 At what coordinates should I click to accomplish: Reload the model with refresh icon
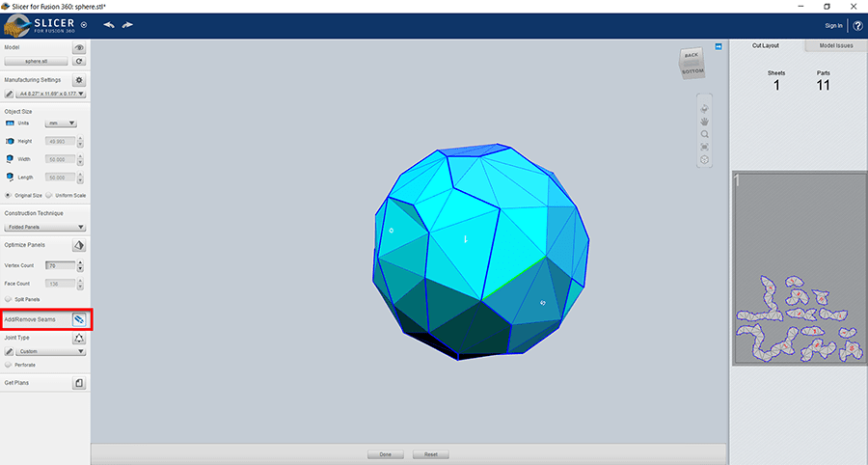(79, 62)
